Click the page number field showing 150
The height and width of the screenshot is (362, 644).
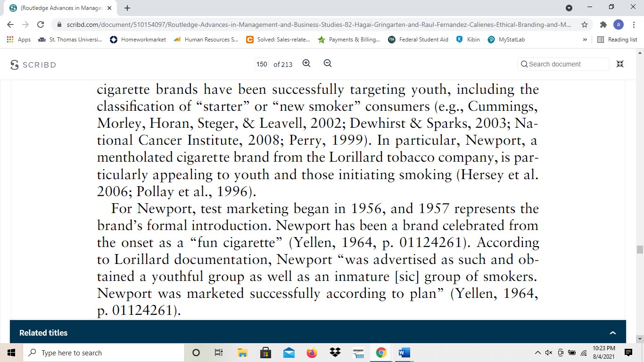(x=262, y=64)
